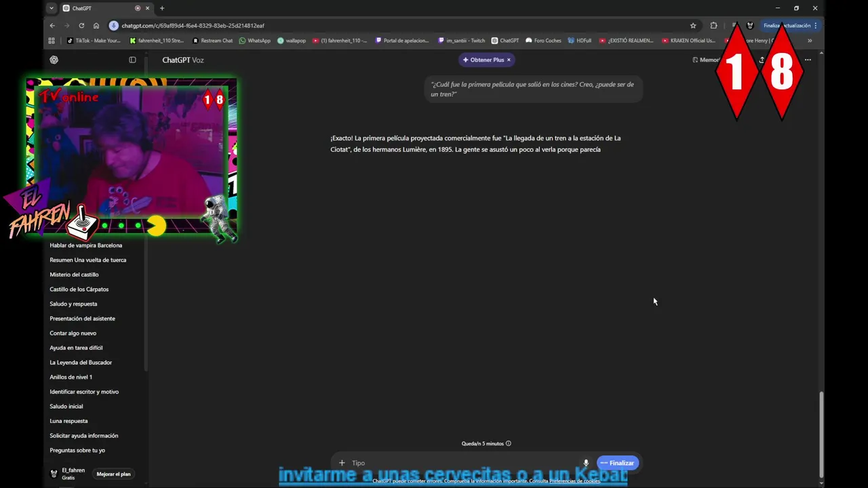Open Portal de apelación bookmark
This screenshot has height=488, width=868.
click(x=402, y=41)
